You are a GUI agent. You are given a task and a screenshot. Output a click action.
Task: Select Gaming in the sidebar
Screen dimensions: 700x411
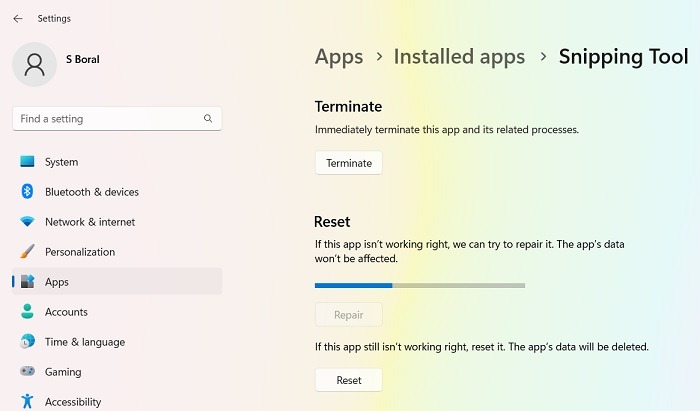pyautogui.click(x=117, y=371)
